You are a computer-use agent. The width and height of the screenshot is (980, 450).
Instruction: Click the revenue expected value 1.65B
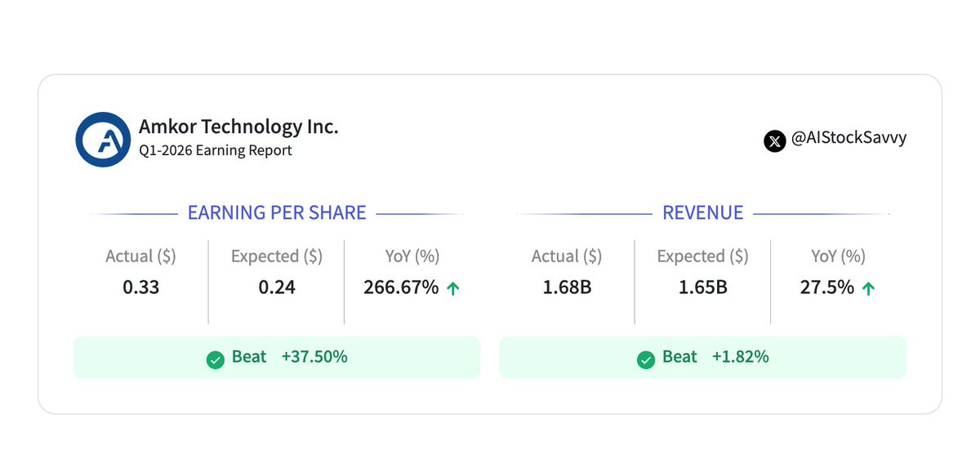[703, 287]
